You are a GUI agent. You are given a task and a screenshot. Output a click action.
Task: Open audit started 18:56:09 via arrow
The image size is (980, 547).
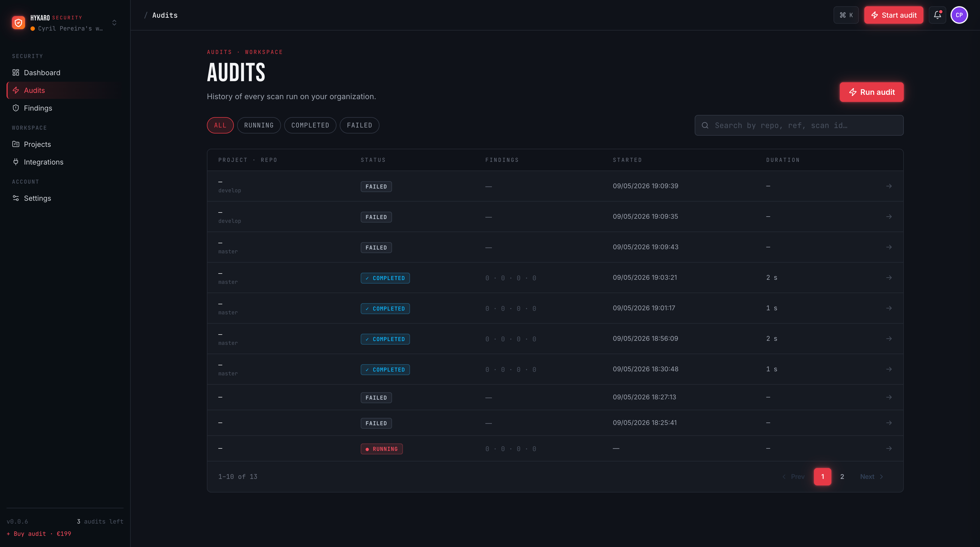889,338
